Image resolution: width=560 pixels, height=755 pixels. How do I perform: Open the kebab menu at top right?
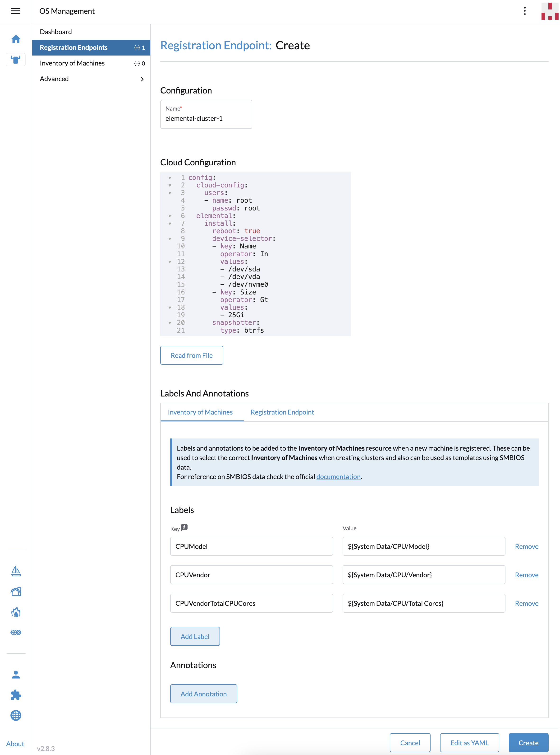coord(524,11)
